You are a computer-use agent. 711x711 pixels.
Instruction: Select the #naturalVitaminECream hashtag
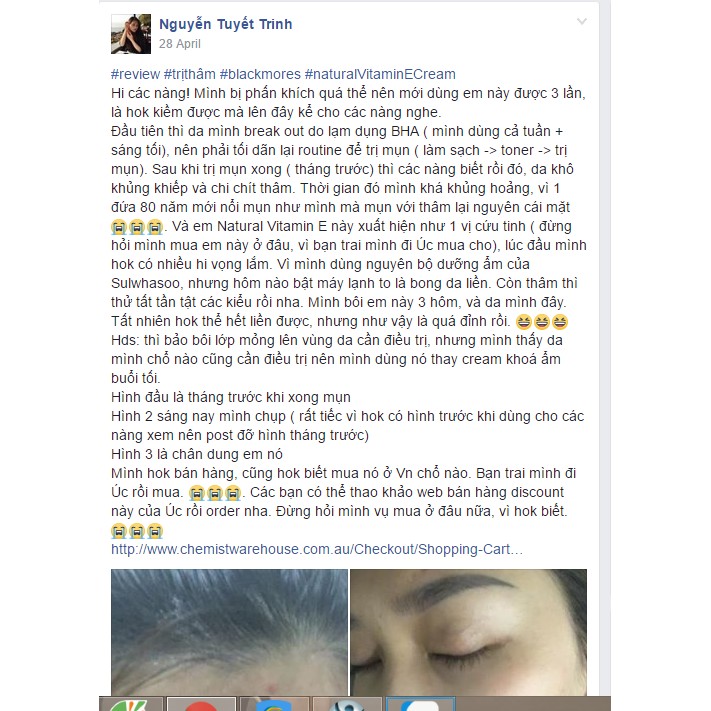[x=380, y=74]
